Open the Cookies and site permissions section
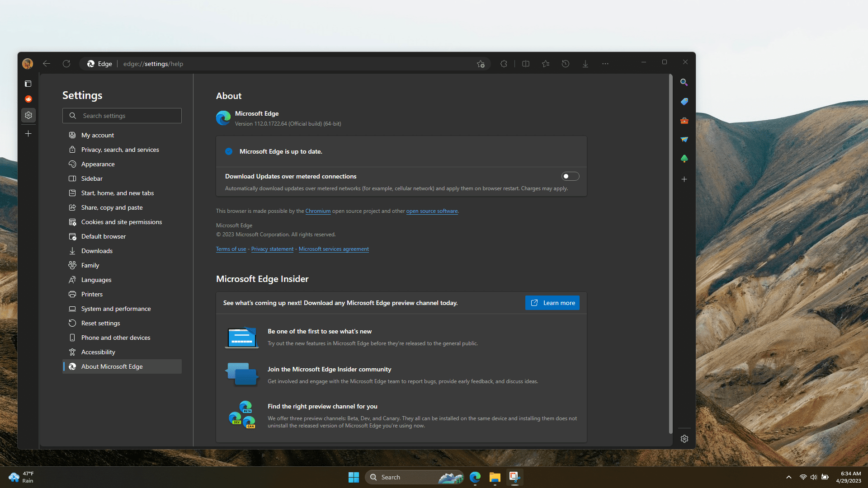This screenshot has height=488, width=868. (122, 221)
